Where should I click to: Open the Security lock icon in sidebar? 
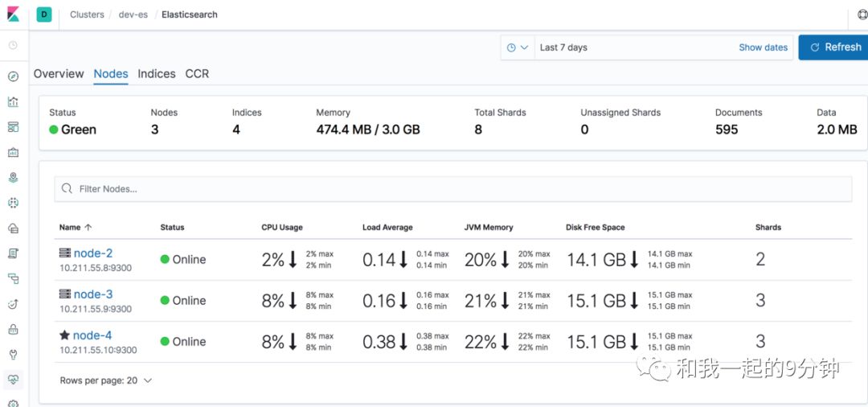point(13,329)
